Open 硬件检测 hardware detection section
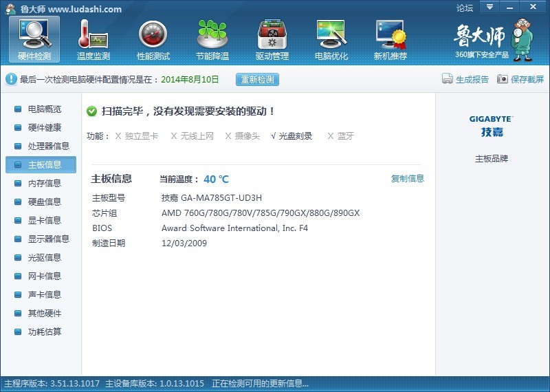 pos(34,40)
